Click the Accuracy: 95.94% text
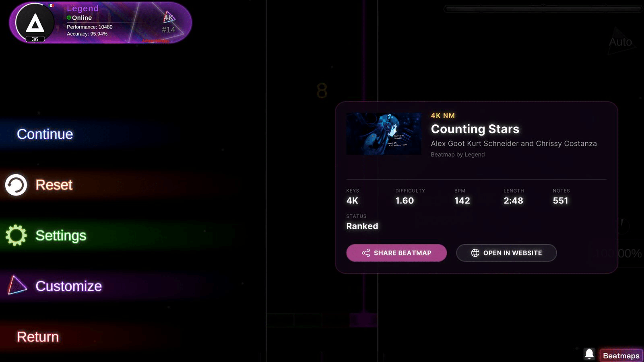The height and width of the screenshot is (362, 644). tap(87, 34)
